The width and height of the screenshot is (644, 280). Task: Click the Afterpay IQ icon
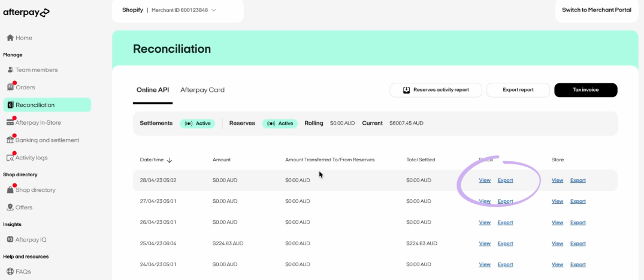[10, 239]
